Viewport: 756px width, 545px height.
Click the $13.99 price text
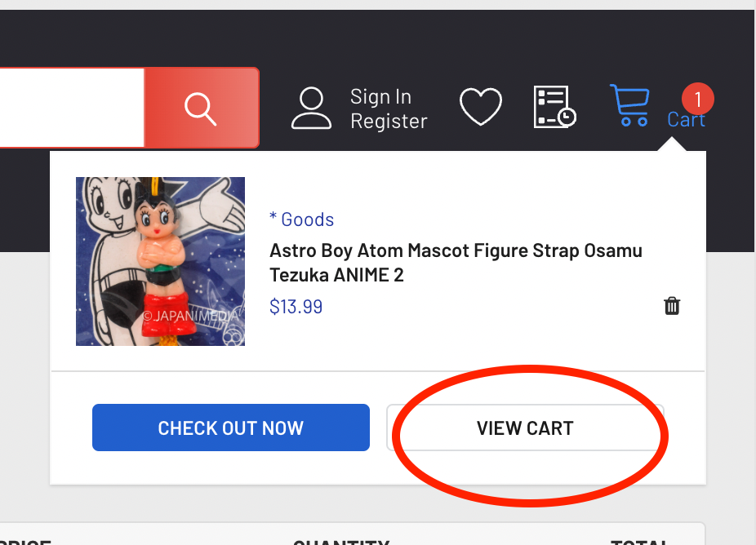(296, 307)
